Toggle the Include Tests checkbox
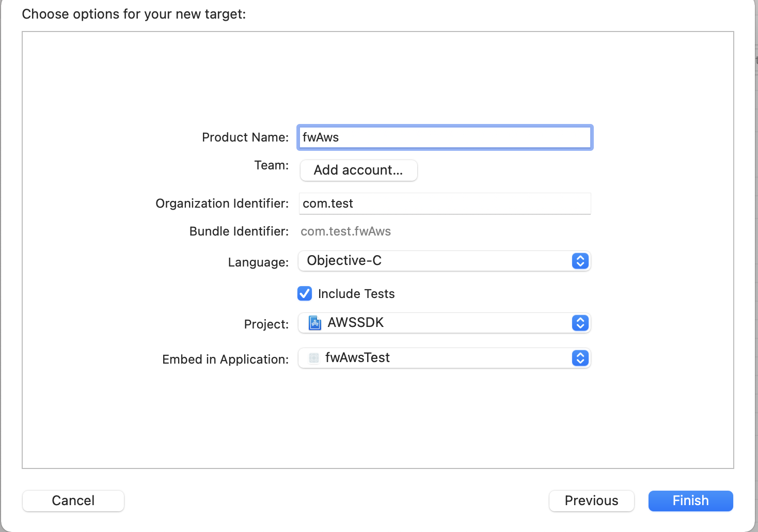758x532 pixels. click(x=305, y=293)
